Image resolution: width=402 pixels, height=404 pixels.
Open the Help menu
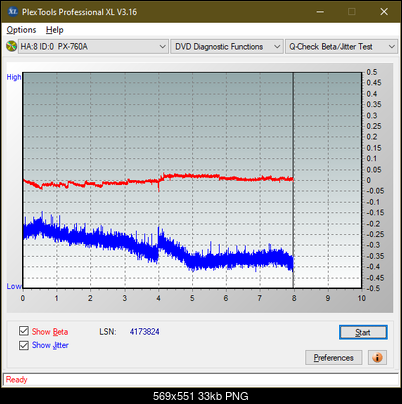[55, 30]
